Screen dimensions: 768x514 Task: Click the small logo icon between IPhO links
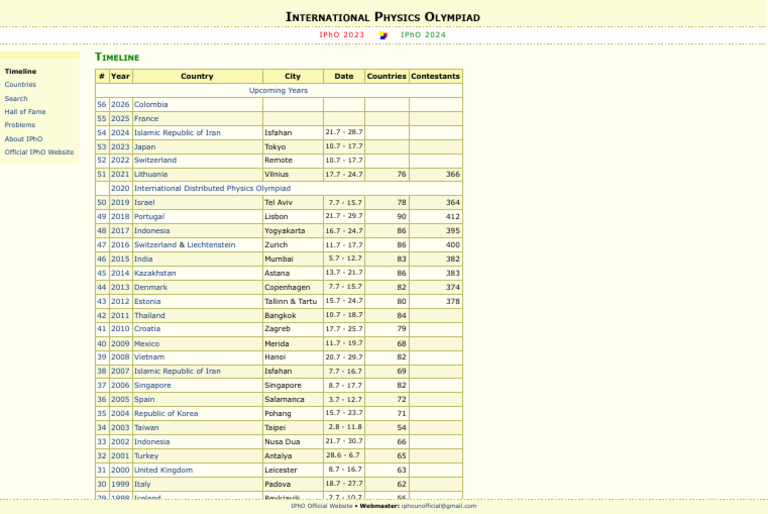pyautogui.click(x=383, y=35)
